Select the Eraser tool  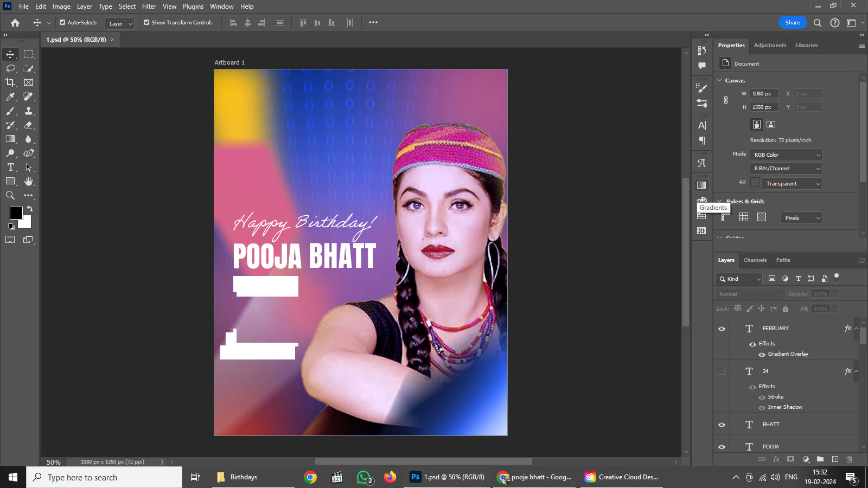(28, 125)
